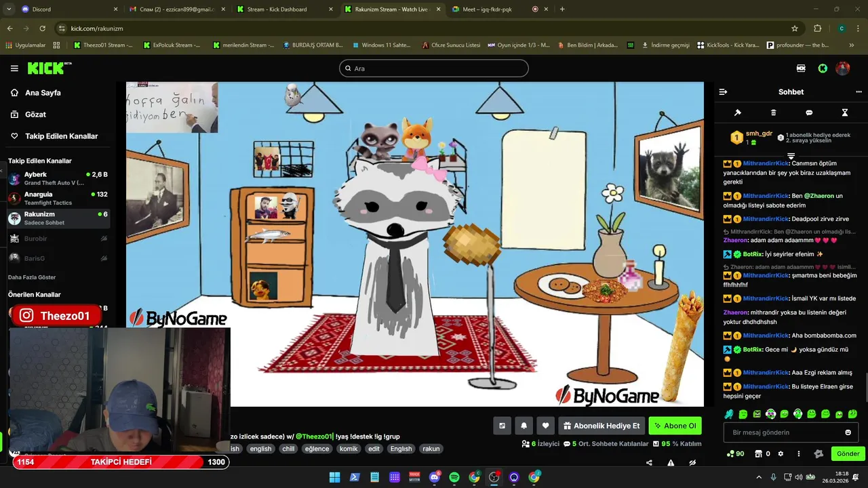Click the share icon below stream stats
The image size is (868, 488).
[649, 463]
